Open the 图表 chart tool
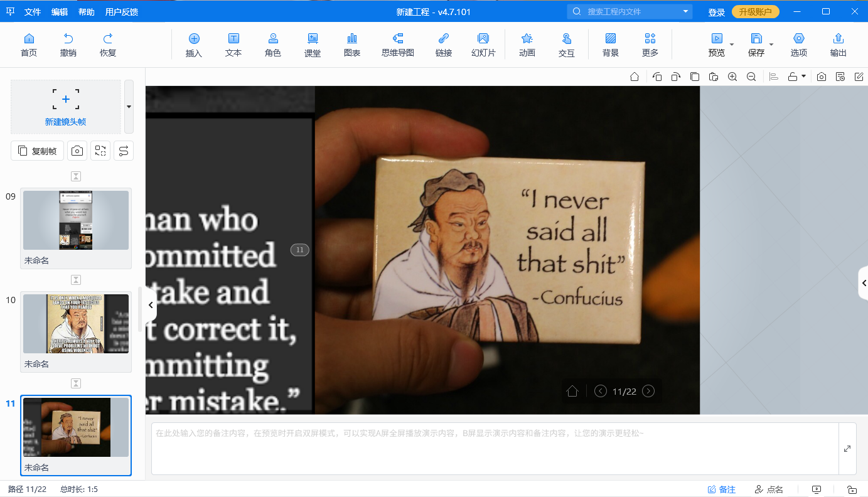868x497 pixels. pos(352,45)
